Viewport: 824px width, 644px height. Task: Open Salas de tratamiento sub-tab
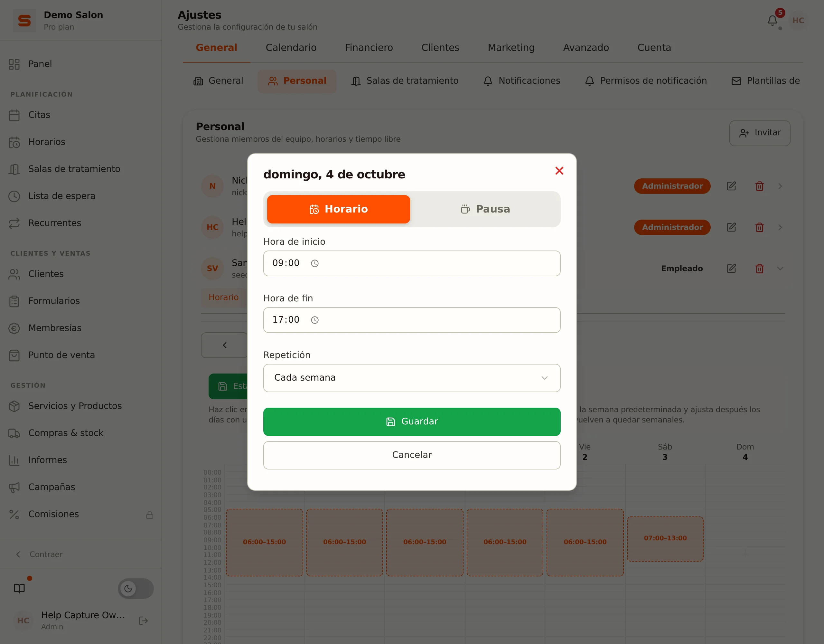(x=405, y=81)
